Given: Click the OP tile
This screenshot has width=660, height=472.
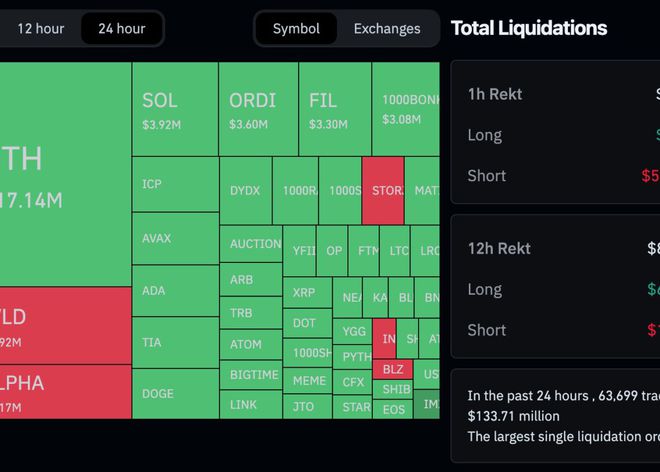Looking at the screenshot, I should pos(332,251).
